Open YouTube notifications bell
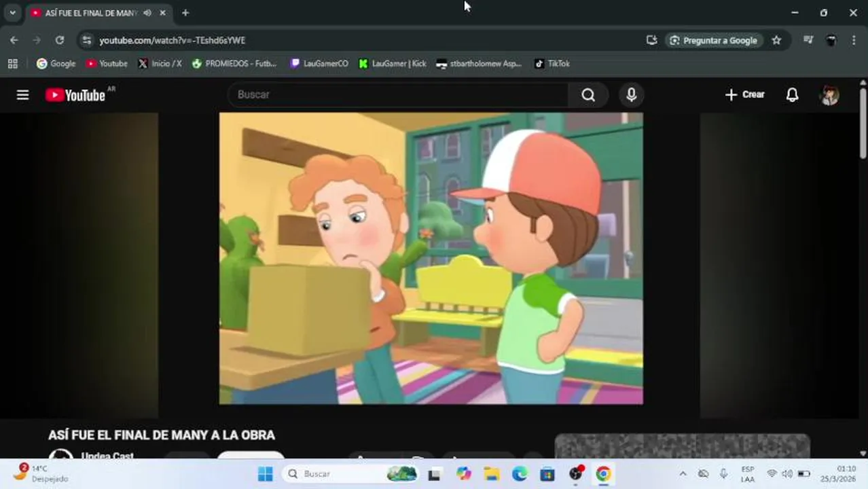868x489 pixels. 792,95
